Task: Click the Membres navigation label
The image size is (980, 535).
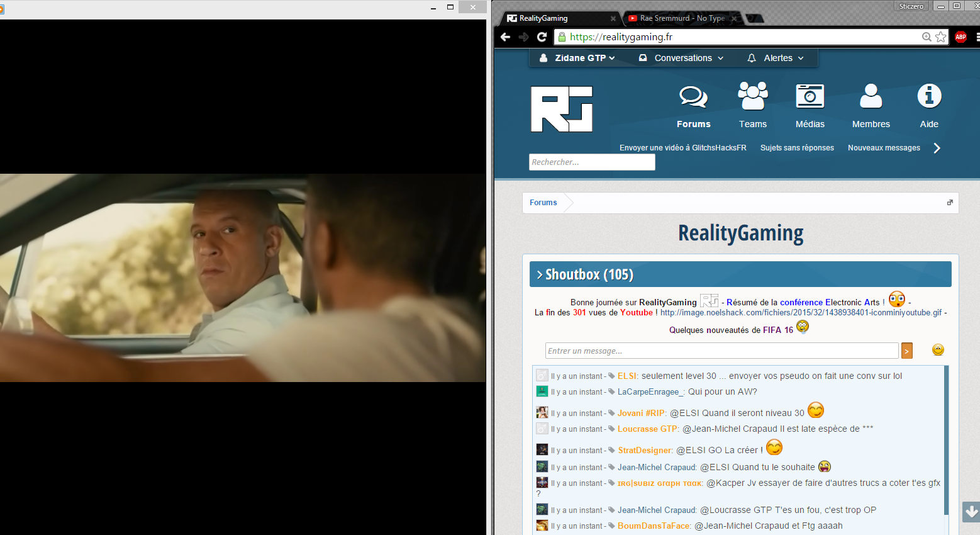Action: tap(871, 124)
